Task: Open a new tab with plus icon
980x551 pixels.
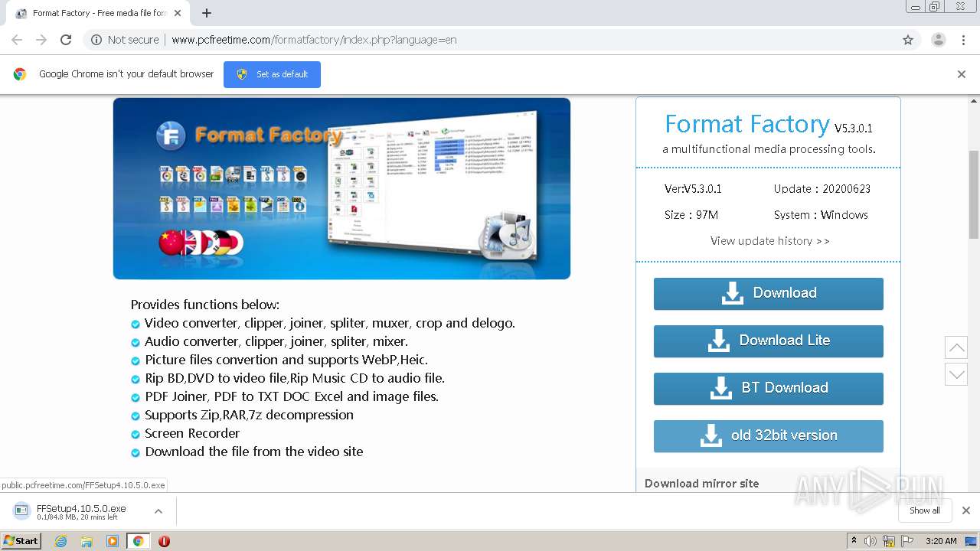Action: click(x=207, y=13)
